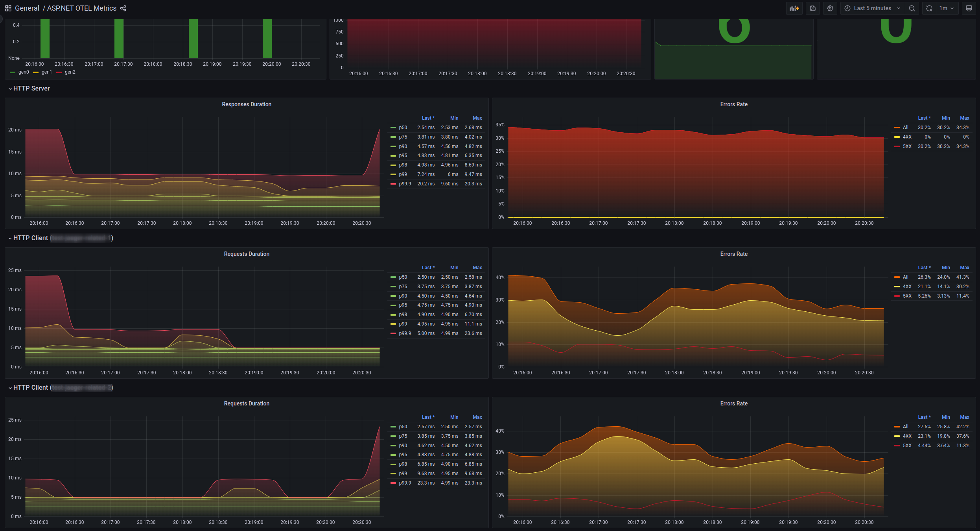
Task: Go to the General folder link
Action: click(x=27, y=8)
